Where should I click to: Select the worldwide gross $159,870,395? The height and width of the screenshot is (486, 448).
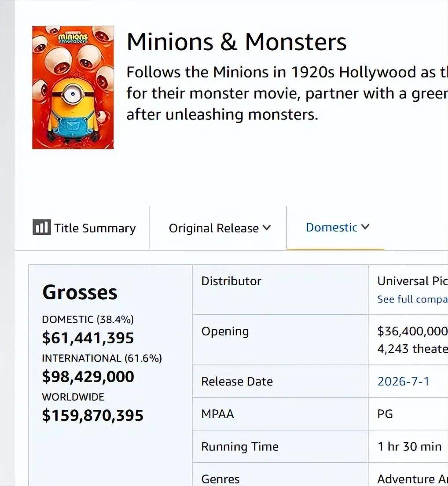pos(92,415)
